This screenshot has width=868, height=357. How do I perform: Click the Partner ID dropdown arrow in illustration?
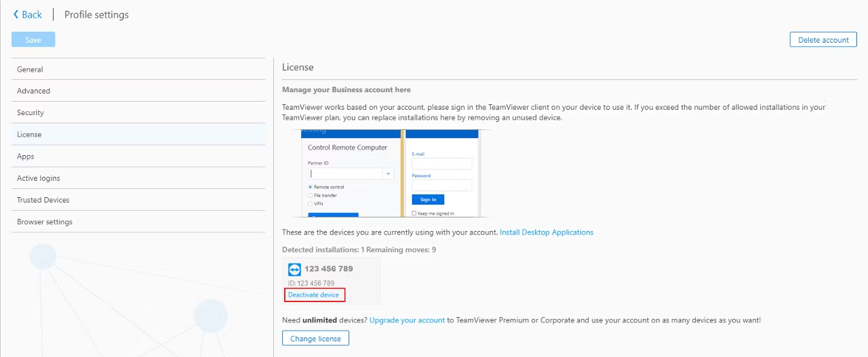pyautogui.click(x=388, y=174)
